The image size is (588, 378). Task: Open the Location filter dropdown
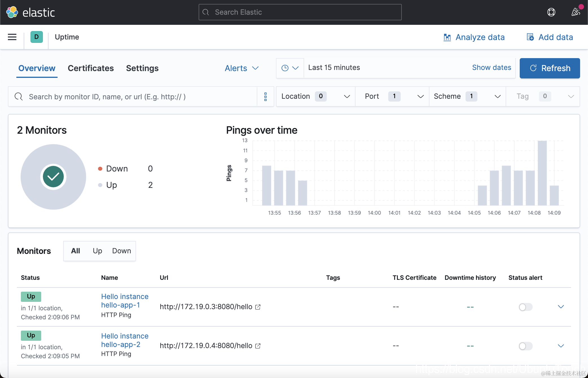(x=315, y=96)
